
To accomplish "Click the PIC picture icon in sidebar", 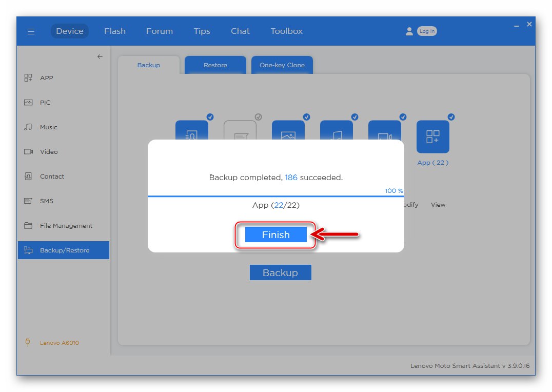I will pyautogui.click(x=28, y=103).
